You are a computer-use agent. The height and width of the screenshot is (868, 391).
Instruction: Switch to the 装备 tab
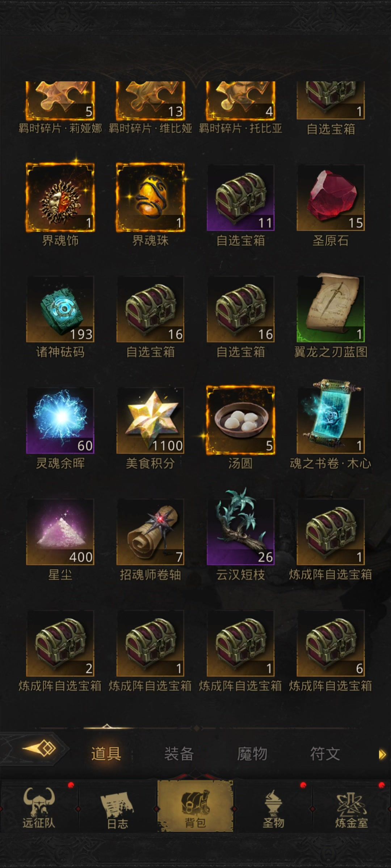point(179,754)
